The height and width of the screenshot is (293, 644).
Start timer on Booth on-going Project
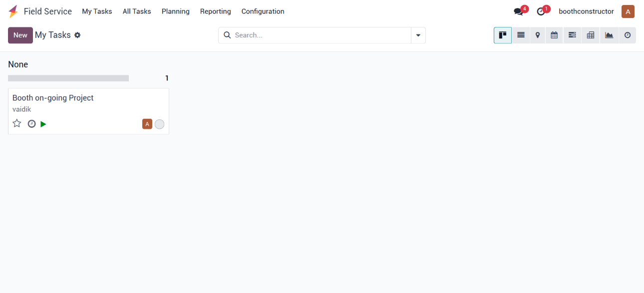click(43, 124)
